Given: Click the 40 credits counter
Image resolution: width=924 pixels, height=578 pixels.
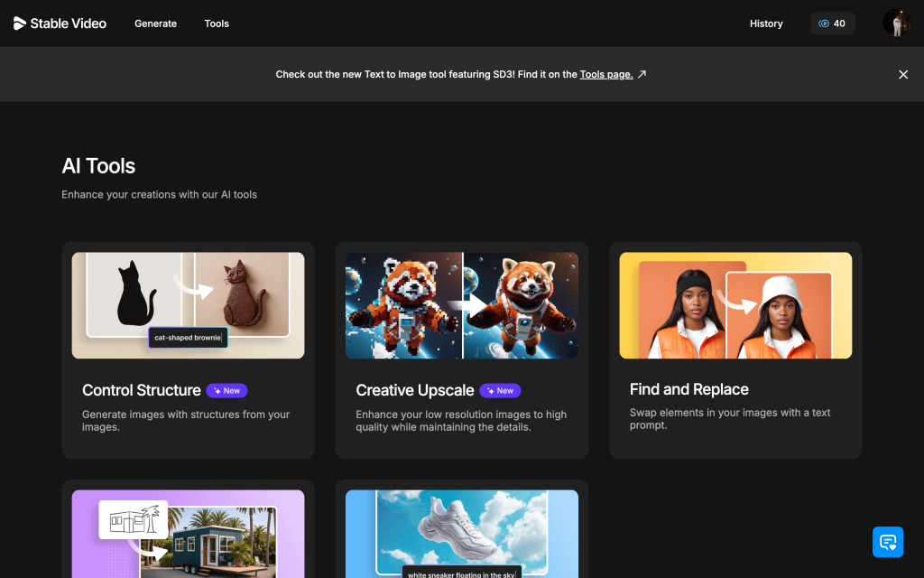Looking at the screenshot, I should point(832,23).
